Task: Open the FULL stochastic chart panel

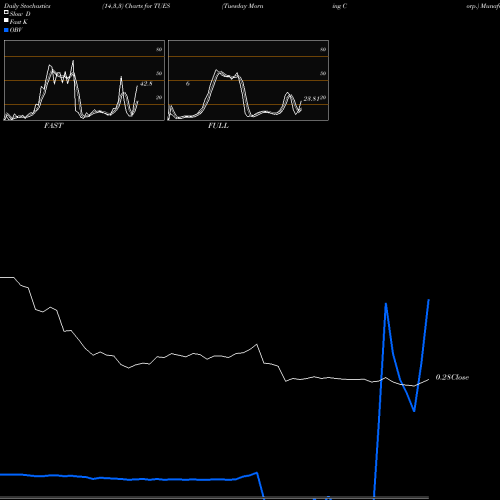Action: (x=248, y=80)
